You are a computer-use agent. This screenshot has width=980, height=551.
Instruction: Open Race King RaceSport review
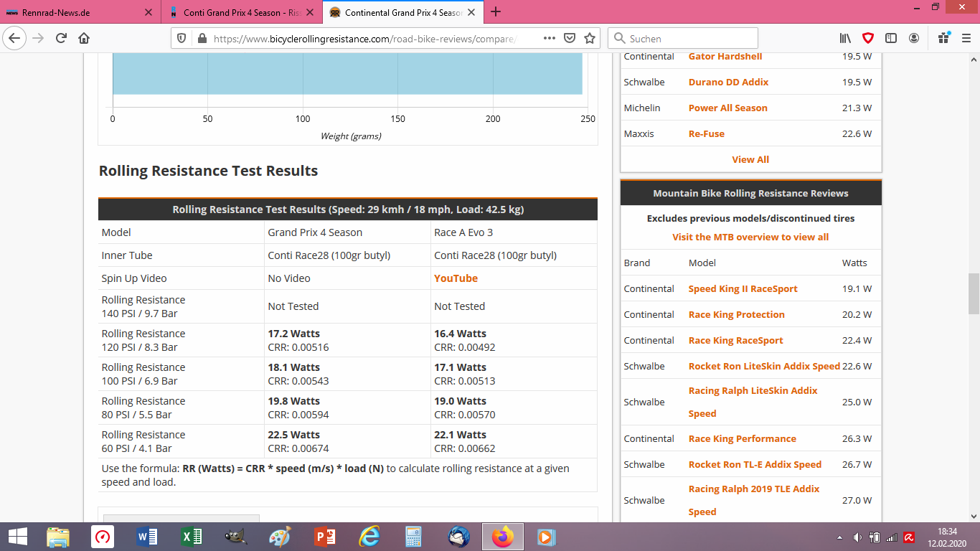[x=736, y=340]
